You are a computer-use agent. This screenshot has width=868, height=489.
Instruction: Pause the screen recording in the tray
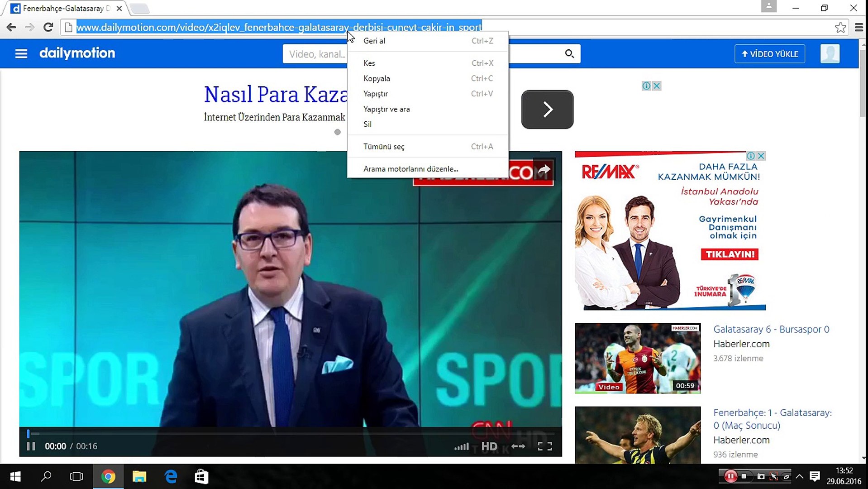(730, 476)
